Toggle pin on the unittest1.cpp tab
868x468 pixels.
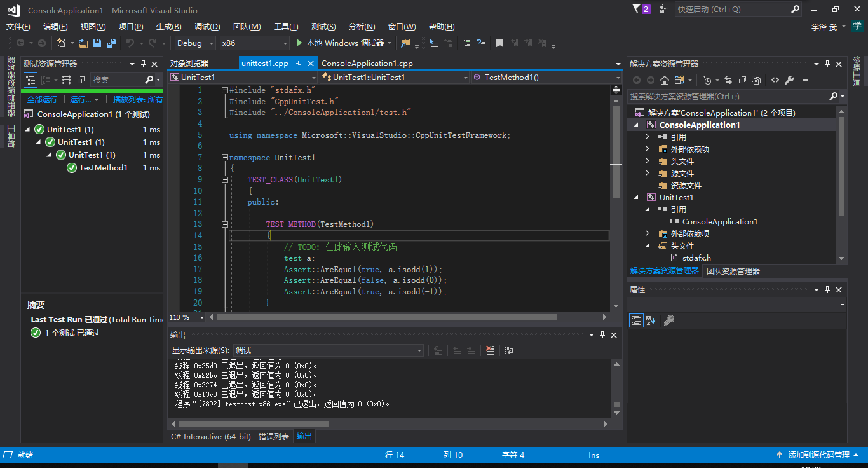coord(299,64)
